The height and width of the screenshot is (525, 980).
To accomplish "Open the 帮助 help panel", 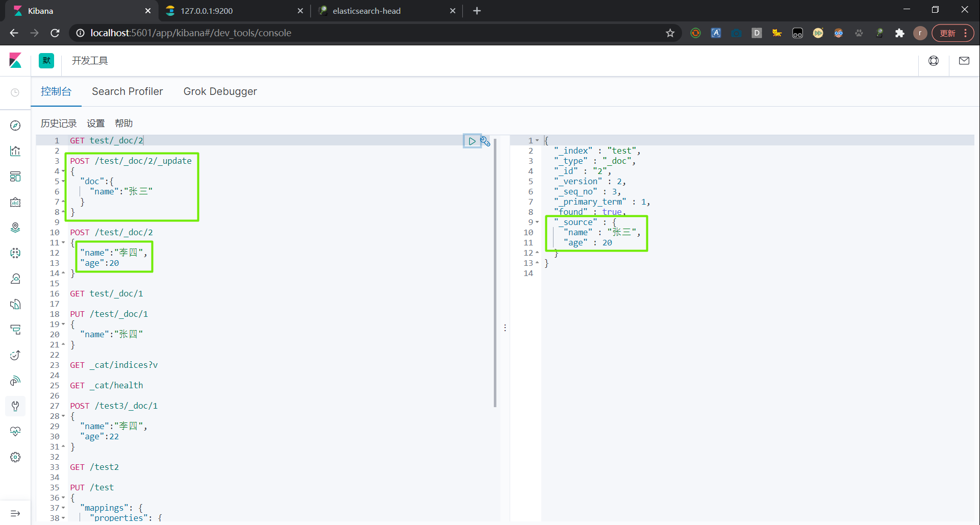I will tap(123, 123).
